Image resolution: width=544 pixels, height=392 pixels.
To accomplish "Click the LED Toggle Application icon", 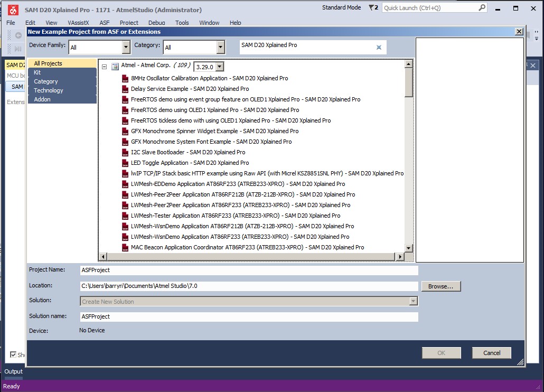I will click(125, 163).
